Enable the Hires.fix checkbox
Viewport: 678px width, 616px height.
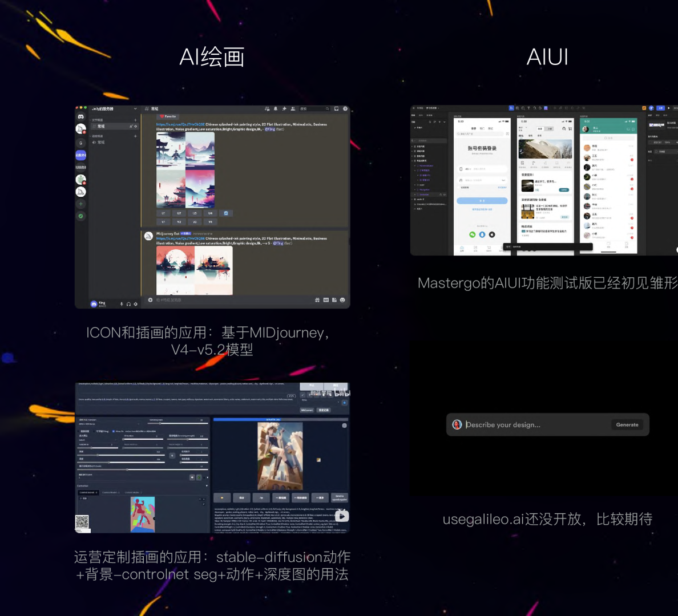113,431
